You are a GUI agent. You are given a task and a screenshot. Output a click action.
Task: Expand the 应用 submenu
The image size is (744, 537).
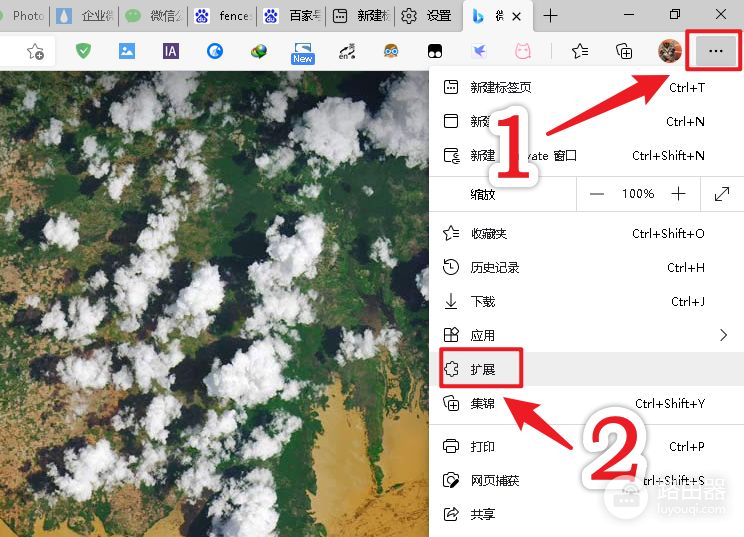pos(723,336)
